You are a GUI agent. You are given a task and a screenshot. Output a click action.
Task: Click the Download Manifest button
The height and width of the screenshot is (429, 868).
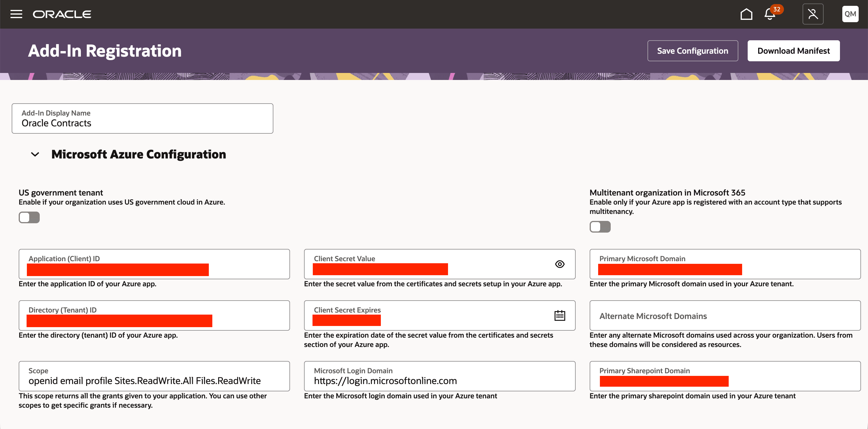794,51
